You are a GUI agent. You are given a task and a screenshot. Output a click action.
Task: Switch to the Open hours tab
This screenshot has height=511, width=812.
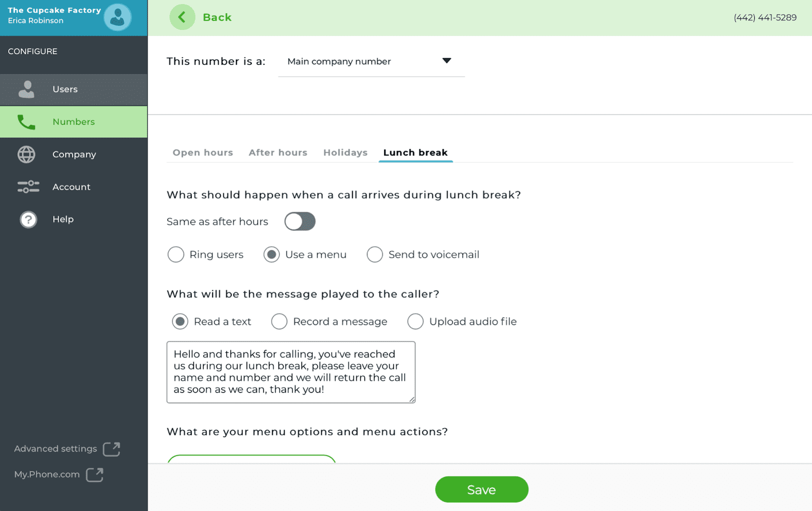(203, 153)
